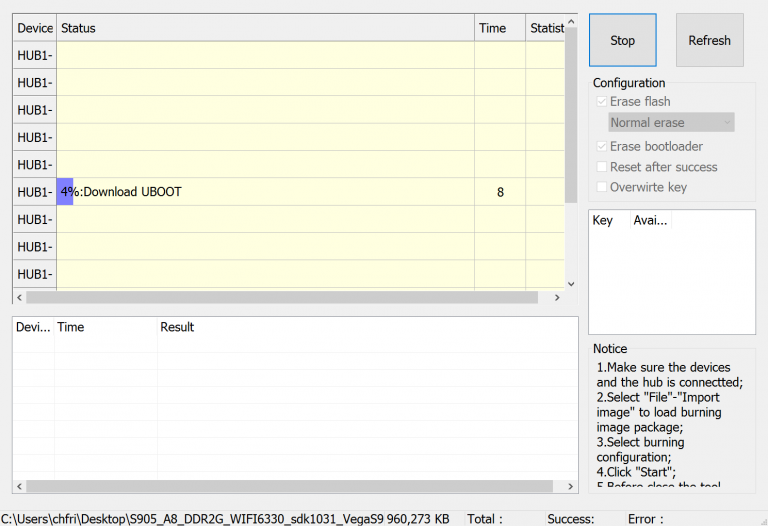This screenshot has height=526, width=768.
Task: Click the Stop button
Action: coord(623,40)
